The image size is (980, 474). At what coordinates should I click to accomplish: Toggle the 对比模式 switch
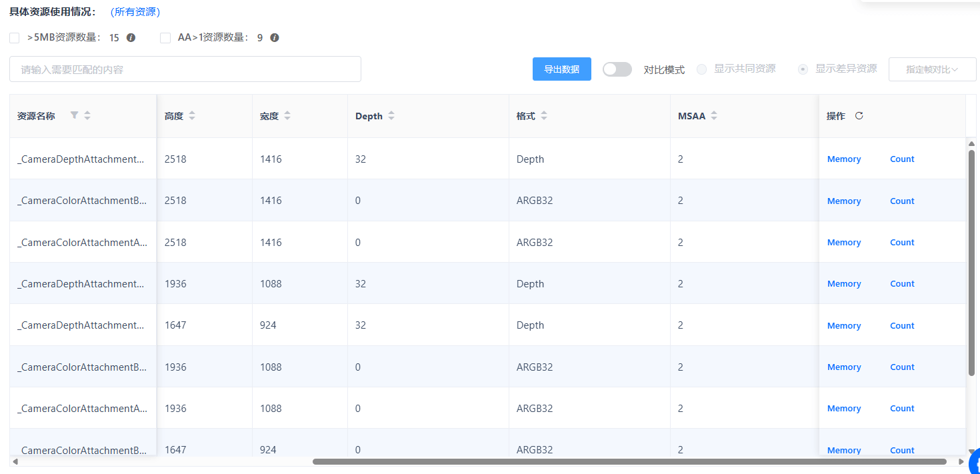[x=617, y=69]
